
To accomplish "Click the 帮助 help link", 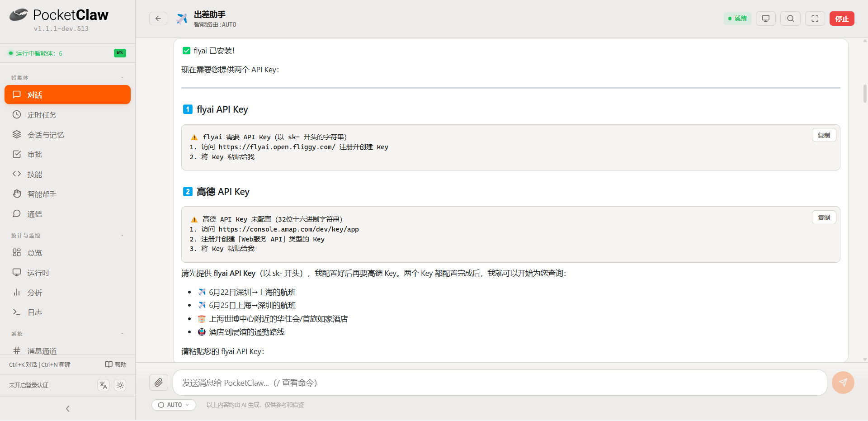I will click(116, 364).
